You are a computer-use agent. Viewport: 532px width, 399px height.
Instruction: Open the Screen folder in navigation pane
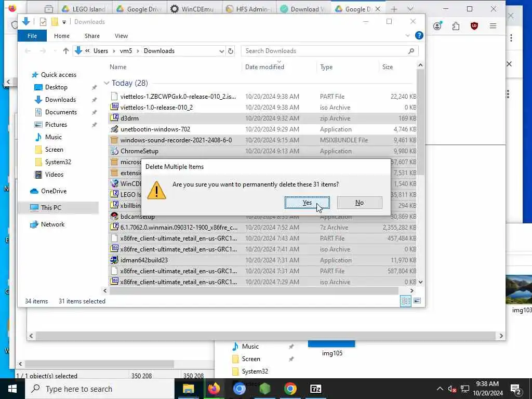[x=54, y=150]
